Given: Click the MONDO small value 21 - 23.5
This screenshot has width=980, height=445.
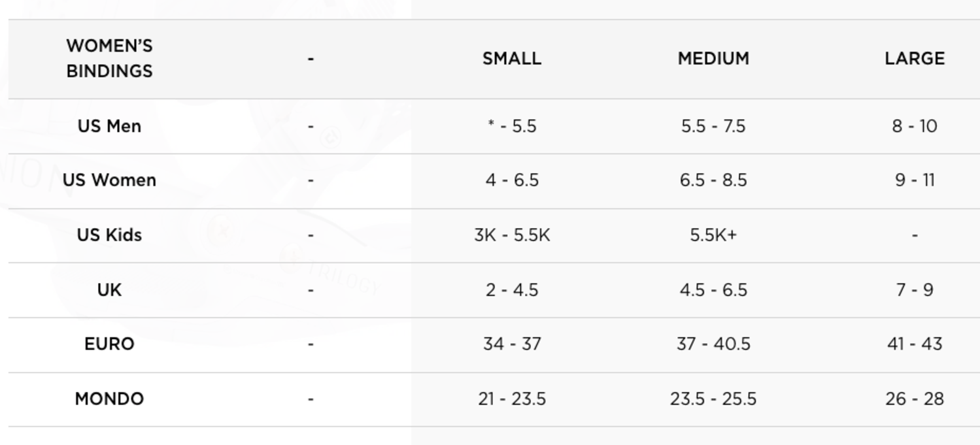Looking at the screenshot, I should [512, 399].
